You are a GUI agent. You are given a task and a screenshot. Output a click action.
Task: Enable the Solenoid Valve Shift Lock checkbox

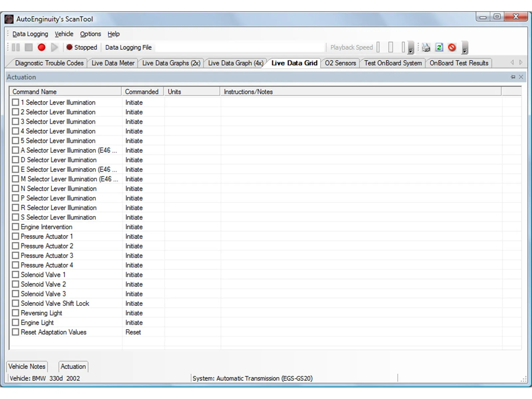coord(15,303)
